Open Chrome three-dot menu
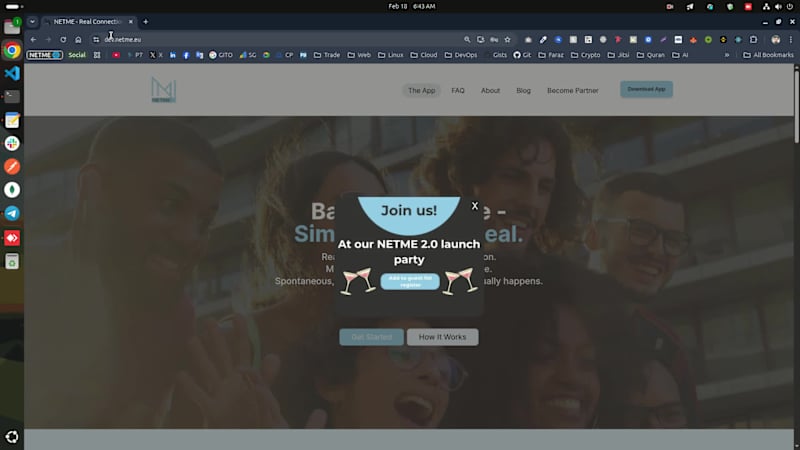The image size is (800, 450). click(791, 39)
